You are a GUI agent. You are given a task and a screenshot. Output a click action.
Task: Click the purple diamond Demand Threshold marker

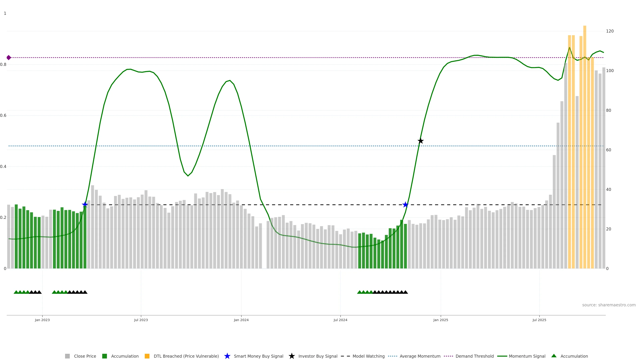point(9,58)
